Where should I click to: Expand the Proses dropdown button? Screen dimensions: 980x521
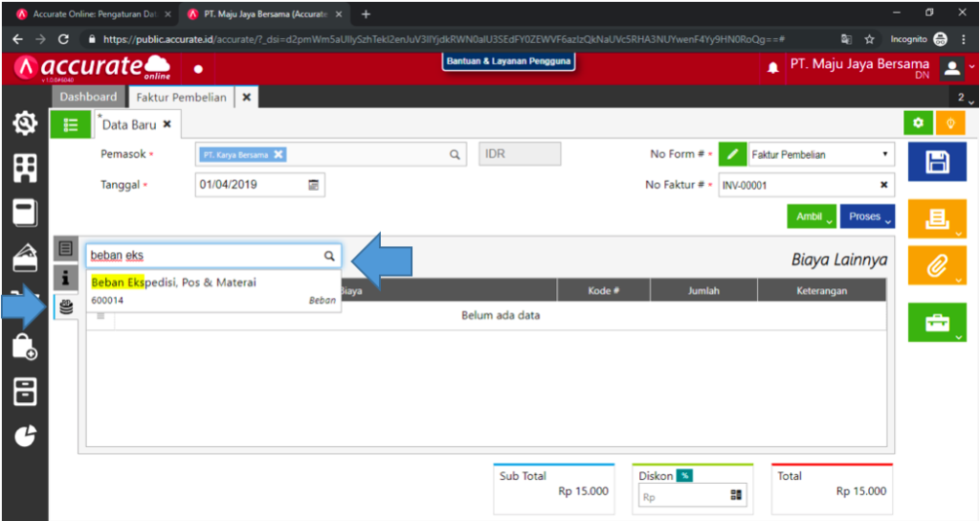pyautogui.click(x=867, y=216)
